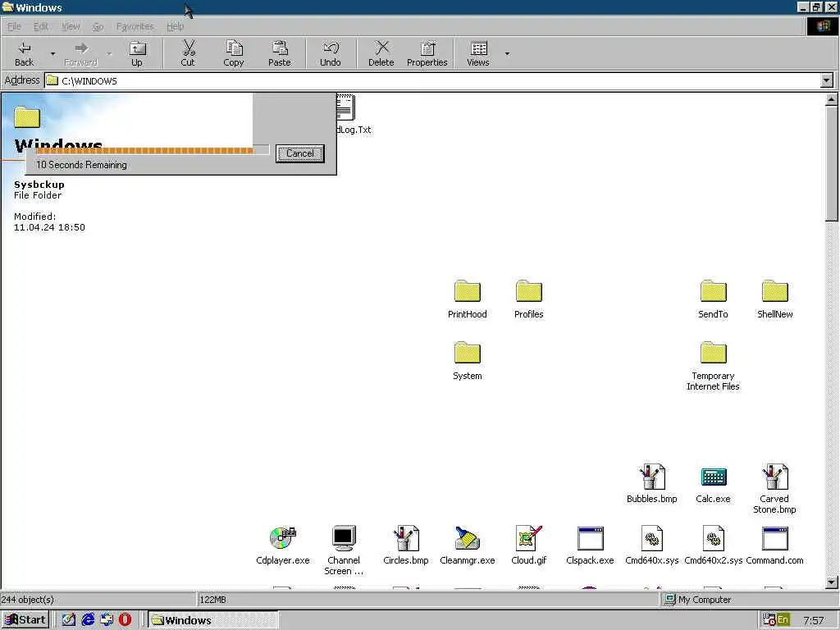Select the Circles.bmp file icon
This screenshot has height=630, width=840.
[405, 546]
